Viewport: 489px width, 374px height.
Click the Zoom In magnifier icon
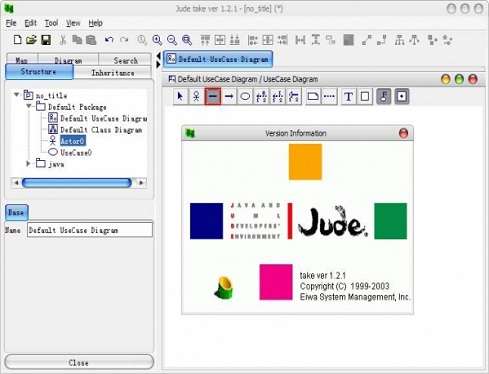click(x=157, y=40)
